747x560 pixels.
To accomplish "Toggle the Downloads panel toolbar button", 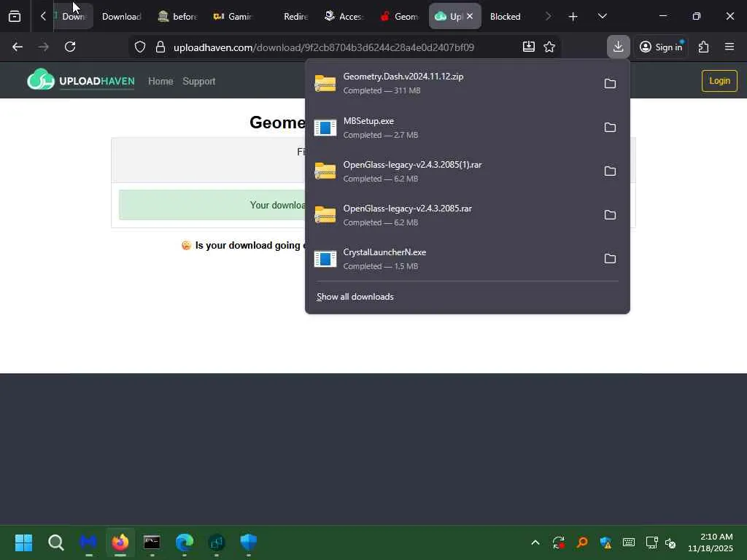I will coord(619,47).
